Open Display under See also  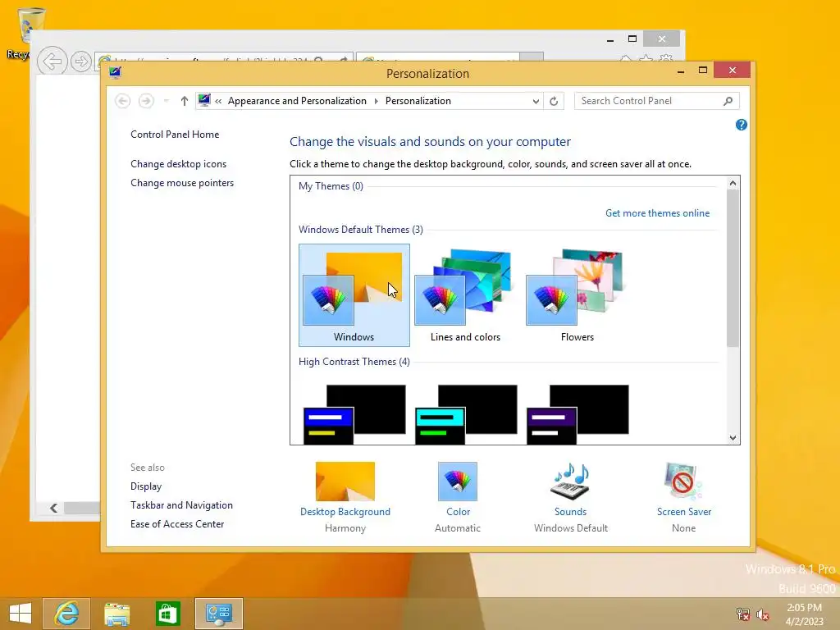click(x=146, y=486)
